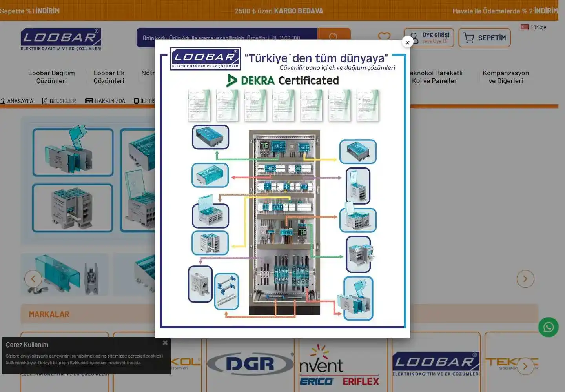This screenshot has width=565, height=392.
Task: Open SEPETİM shopping cart
Action: point(485,38)
